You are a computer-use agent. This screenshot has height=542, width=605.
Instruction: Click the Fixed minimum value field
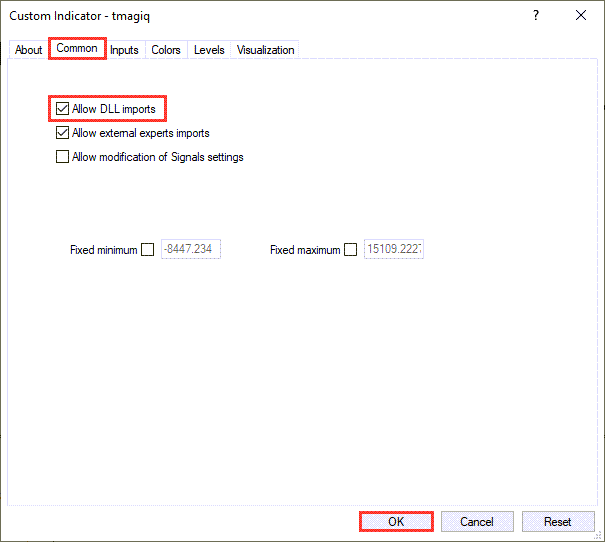click(x=191, y=249)
